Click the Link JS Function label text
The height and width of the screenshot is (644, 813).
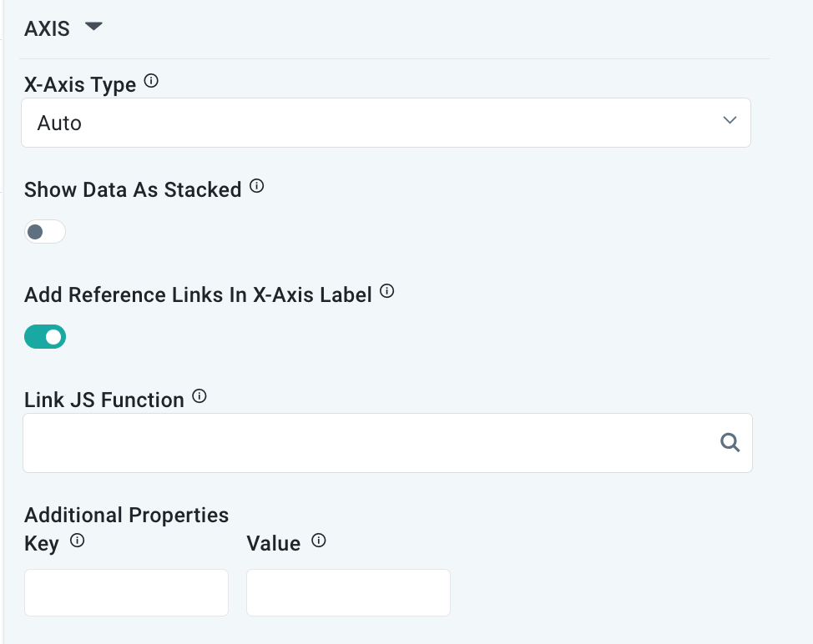[104, 400]
